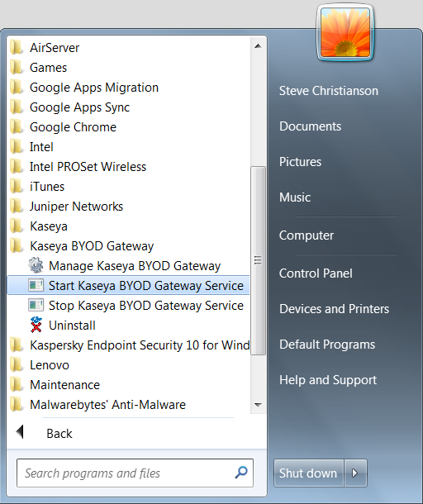423x504 pixels.
Task: Click the Manage Kaseya BYOD Gateway gear icon
Action: [36, 265]
